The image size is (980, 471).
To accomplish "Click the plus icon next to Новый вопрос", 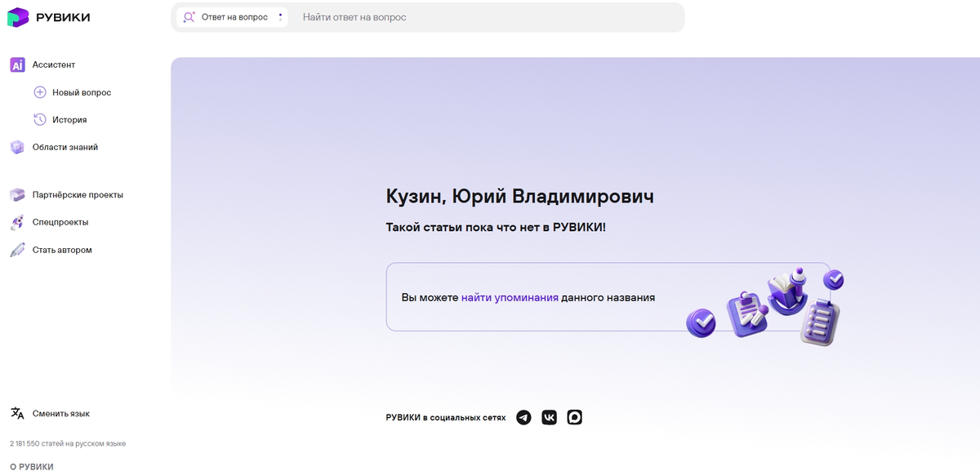I will tap(40, 92).
